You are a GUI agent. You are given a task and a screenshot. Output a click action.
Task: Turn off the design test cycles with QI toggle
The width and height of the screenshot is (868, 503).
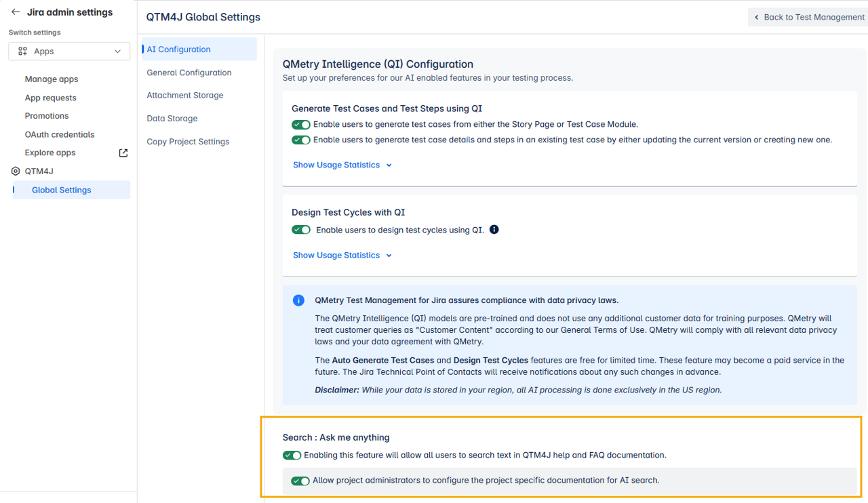[301, 229]
